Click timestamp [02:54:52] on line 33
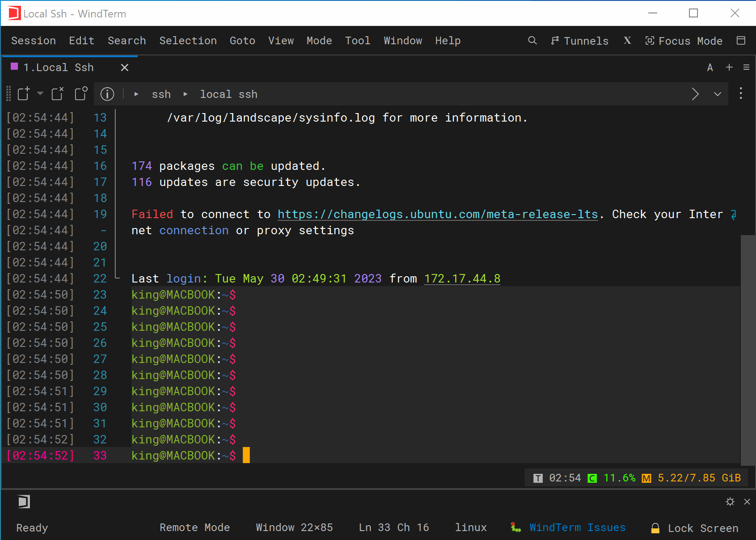The width and height of the screenshot is (756, 540). [x=40, y=456]
